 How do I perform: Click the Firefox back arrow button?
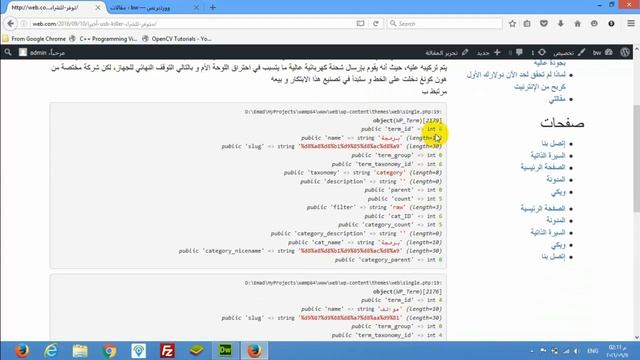click(11, 24)
